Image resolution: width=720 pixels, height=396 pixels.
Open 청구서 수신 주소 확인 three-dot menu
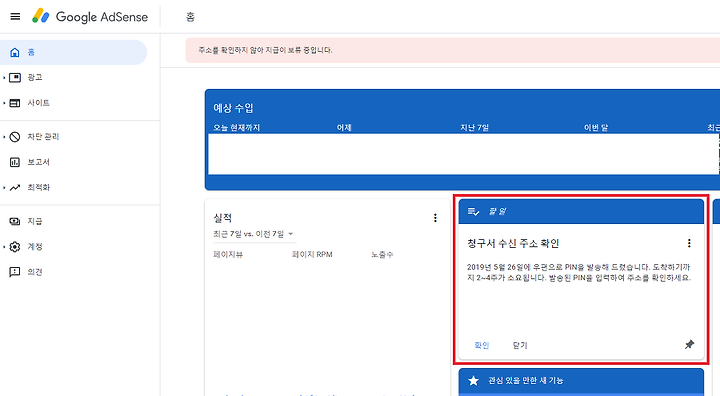coord(689,243)
